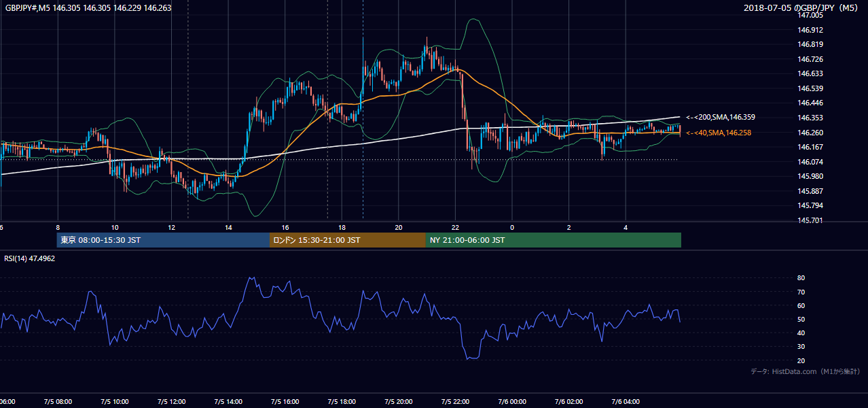Select the London 15:30-21:00 JST session bar
868x408 pixels.
(347, 240)
